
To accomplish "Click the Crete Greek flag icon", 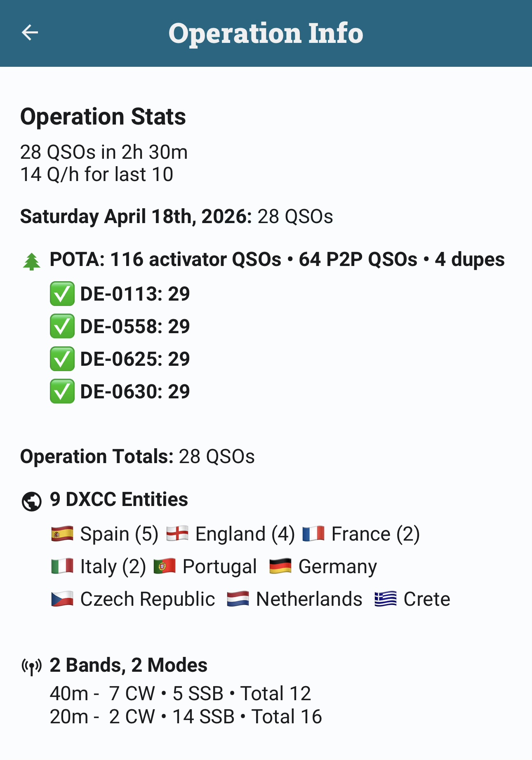I will (386, 599).
